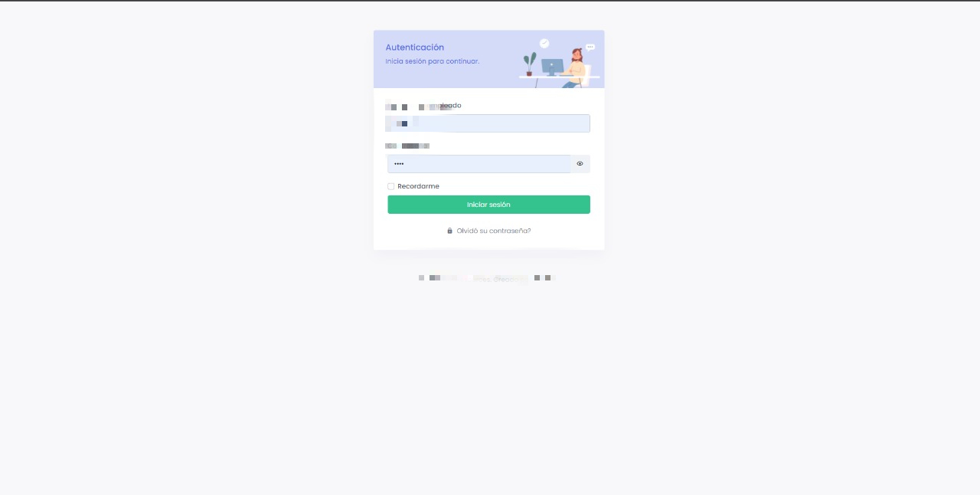Image resolution: width=980 pixels, height=495 pixels.
Task: Click the padlock icon beside forgot password
Action: click(x=450, y=231)
